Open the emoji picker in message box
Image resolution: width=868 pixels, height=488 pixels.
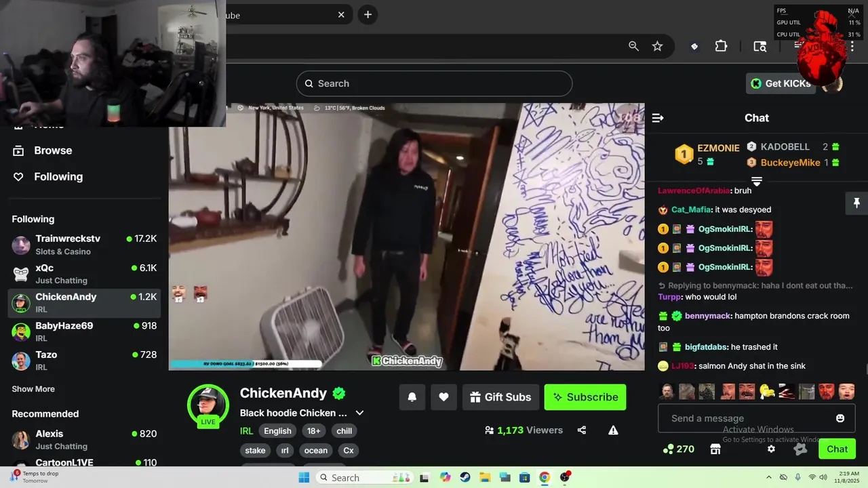[x=840, y=418]
